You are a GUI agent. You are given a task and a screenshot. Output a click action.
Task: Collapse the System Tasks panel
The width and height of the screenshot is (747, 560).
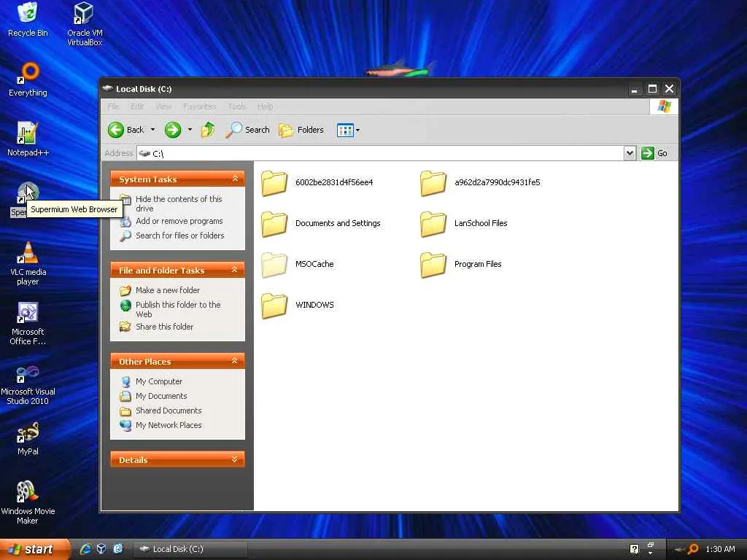[x=235, y=179]
